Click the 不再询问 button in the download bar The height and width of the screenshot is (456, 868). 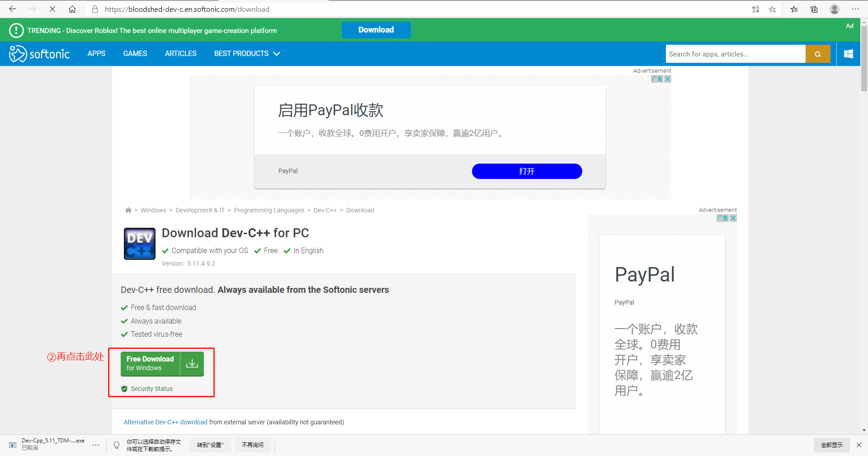(252, 445)
